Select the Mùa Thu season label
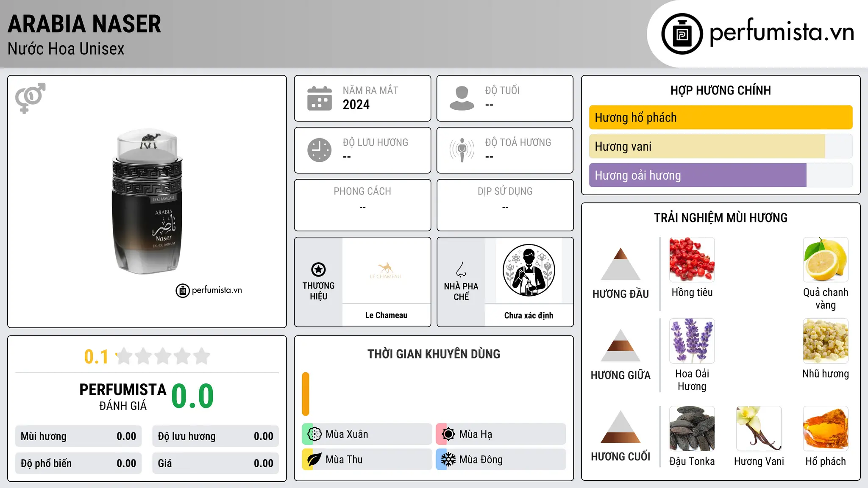This screenshot has width=868, height=488. pyautogui.click(x=344, y=460)
